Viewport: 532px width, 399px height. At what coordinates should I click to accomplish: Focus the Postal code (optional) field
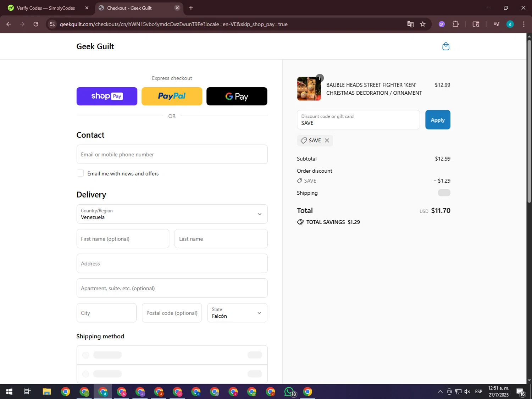[172, 313]
